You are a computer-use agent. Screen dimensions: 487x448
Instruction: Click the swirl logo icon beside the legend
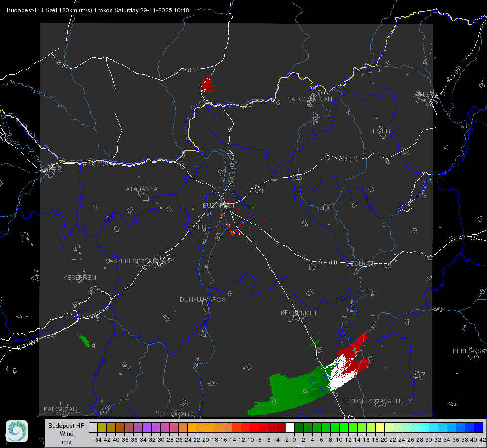click(17, 431)
